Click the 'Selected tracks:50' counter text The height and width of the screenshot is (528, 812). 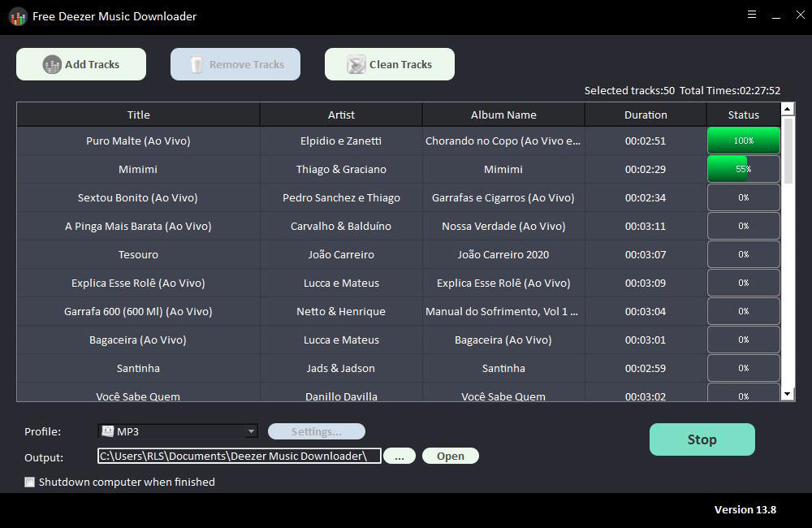click(x=630, y=91)
